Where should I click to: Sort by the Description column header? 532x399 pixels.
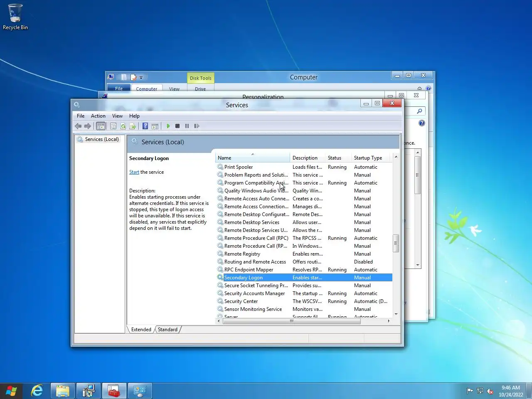(x=308, y=158)
